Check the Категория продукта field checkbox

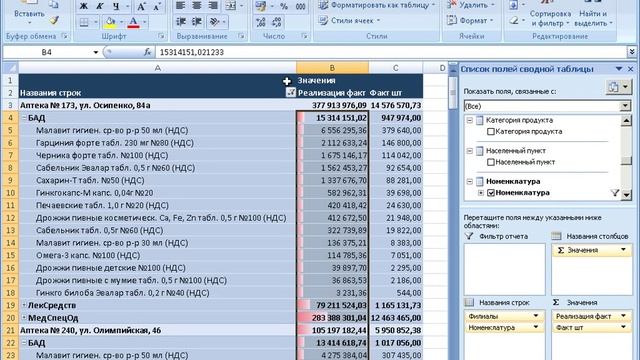point(491,131)
